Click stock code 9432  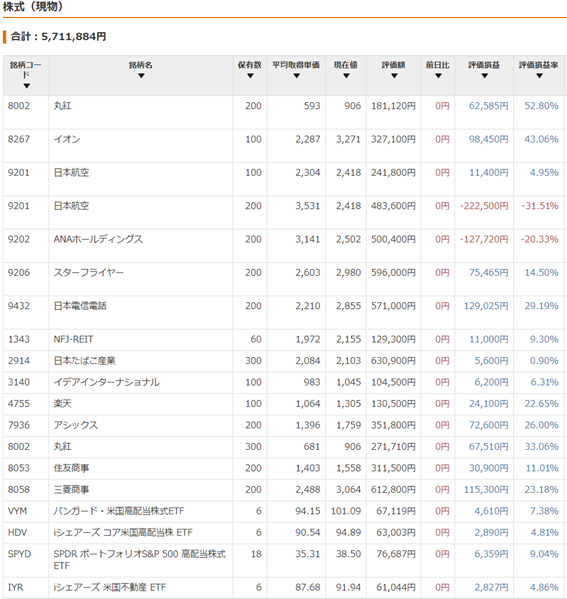tap(19, 306)
